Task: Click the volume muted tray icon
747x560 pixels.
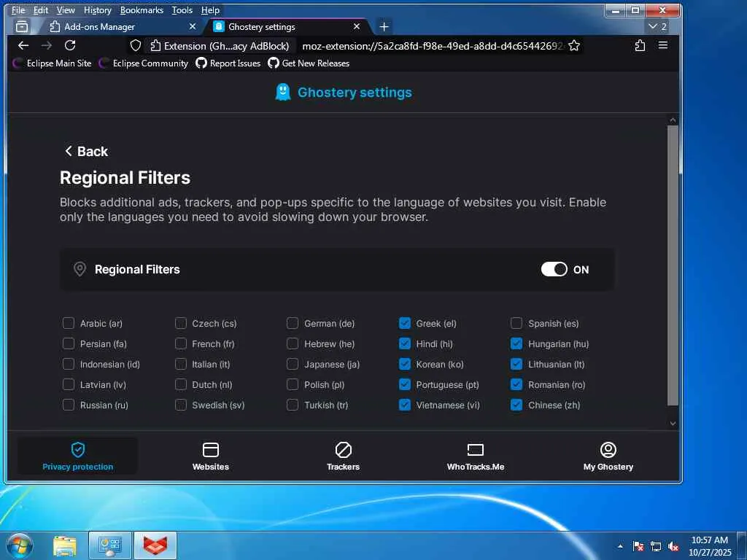Action: point(673,547)
